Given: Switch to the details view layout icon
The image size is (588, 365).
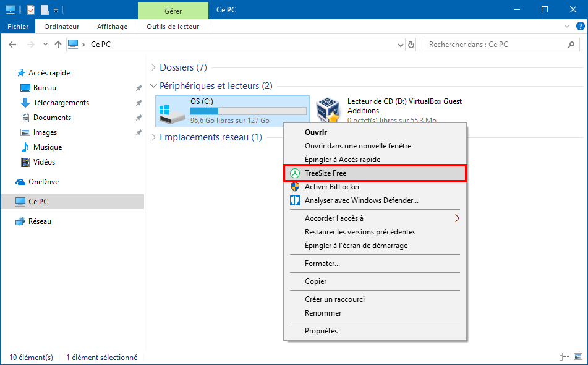Looking at the screenshot, I should coord(565,357).
